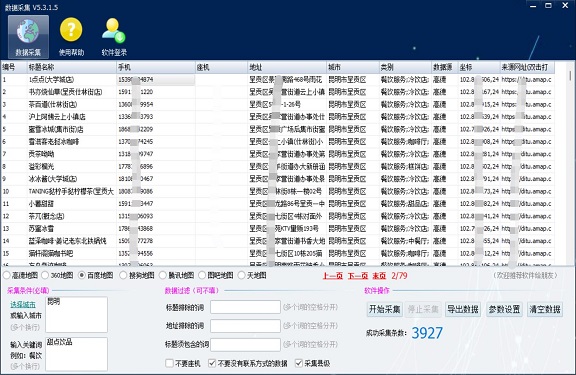The height and width of the screenshot is (375, 576).
Task: Sort by the 座机 column header
Action: click(x=222, y=67)
